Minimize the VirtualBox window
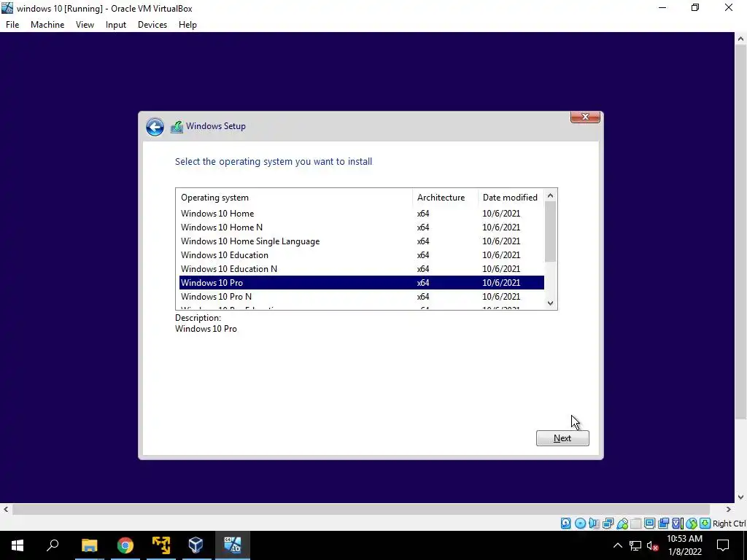Viewport: 747px width, 560px height. click(662, 7)
